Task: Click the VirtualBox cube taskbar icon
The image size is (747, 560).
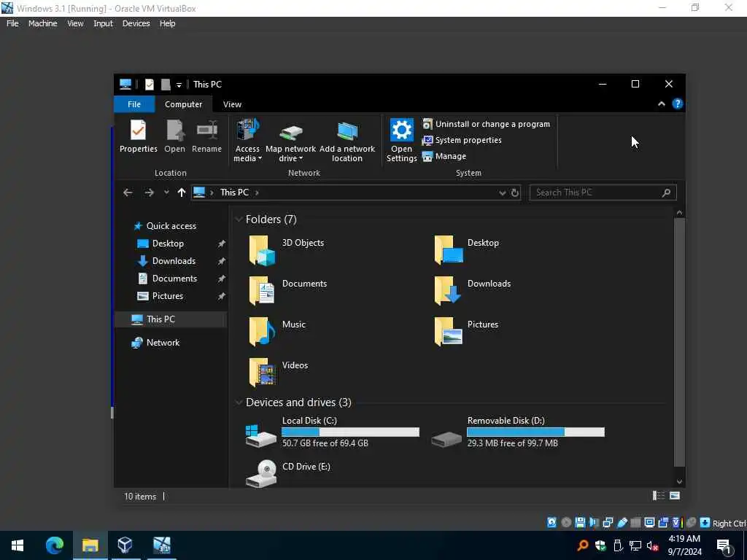Action: pyautogui.click(x=125, y=545)
